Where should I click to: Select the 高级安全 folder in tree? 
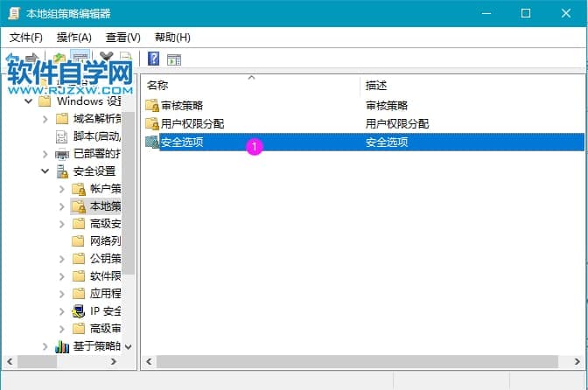[105, 224]
